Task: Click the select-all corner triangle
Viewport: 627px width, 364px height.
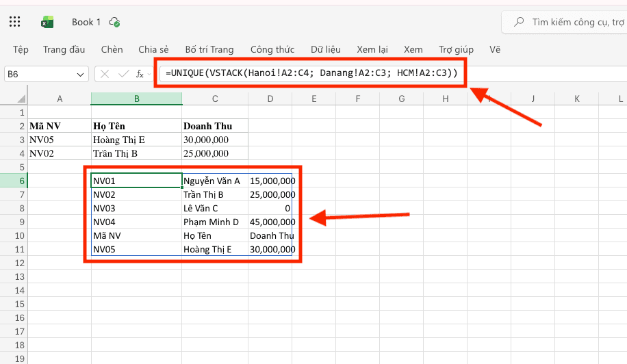Action: 21,99
